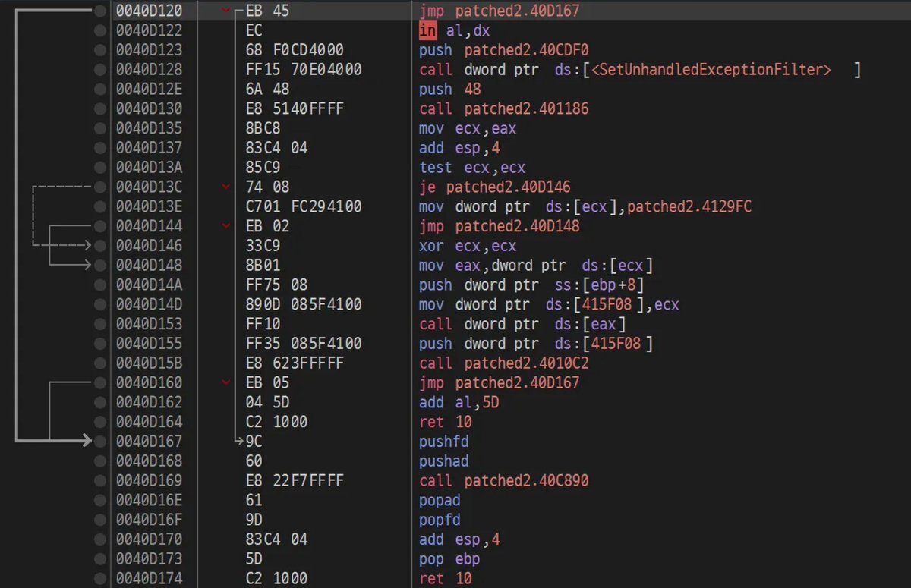
Task: Click opcode bytes FF15 70E04000
Action: coord(304,70)
